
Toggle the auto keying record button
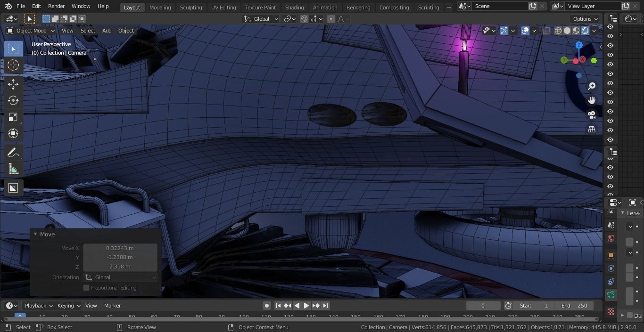(x=267, y=306)
